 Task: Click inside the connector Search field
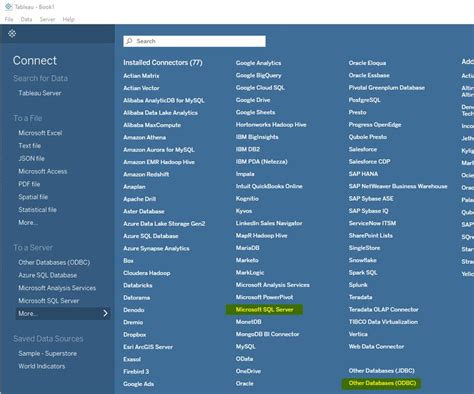(x=194, y=41)
